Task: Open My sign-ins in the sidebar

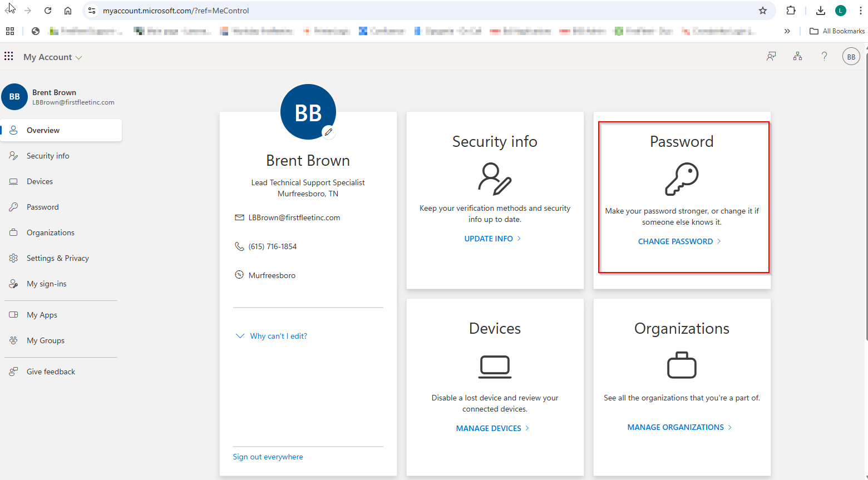Action: (x=61, y=284)
